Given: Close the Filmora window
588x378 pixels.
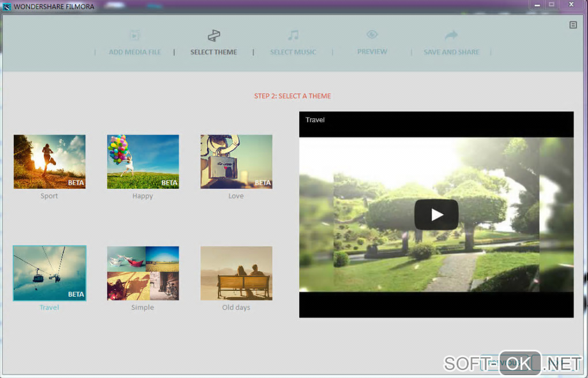Looking at the screenshot, I should [571, 5].
